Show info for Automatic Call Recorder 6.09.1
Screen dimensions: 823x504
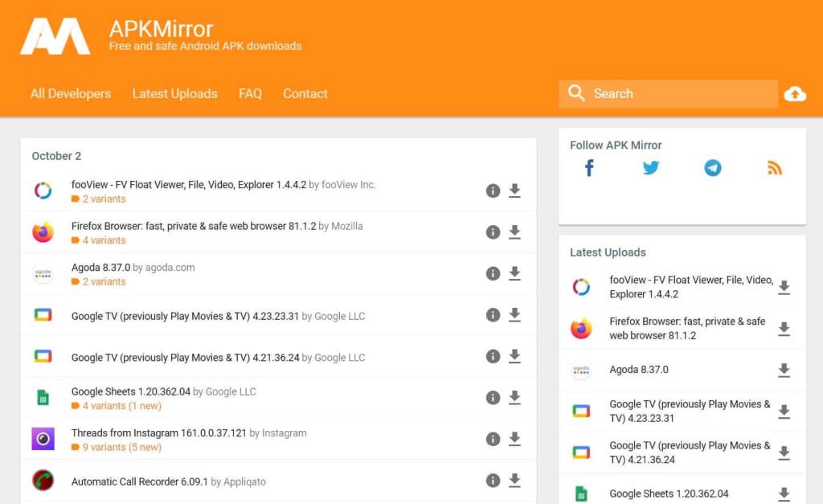493,481
